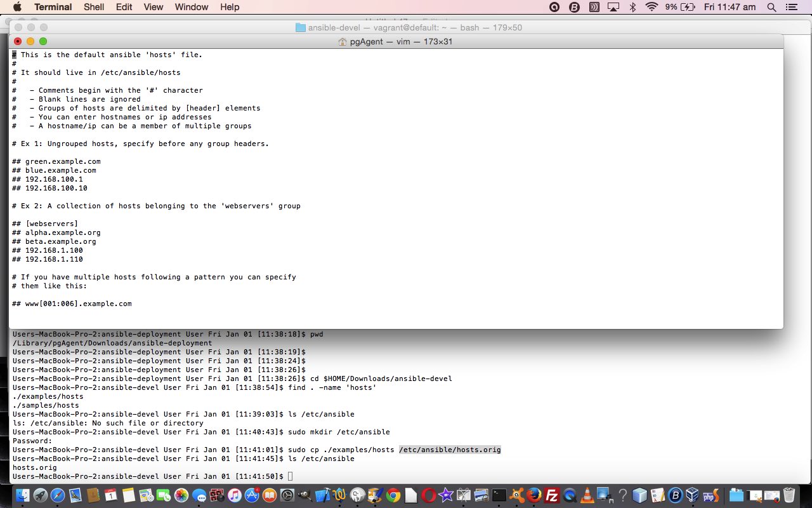The width and height of the screenshot is (812, 508).
Task: Open Launchpad rocket icon in Dock
Action: (40, 495)
